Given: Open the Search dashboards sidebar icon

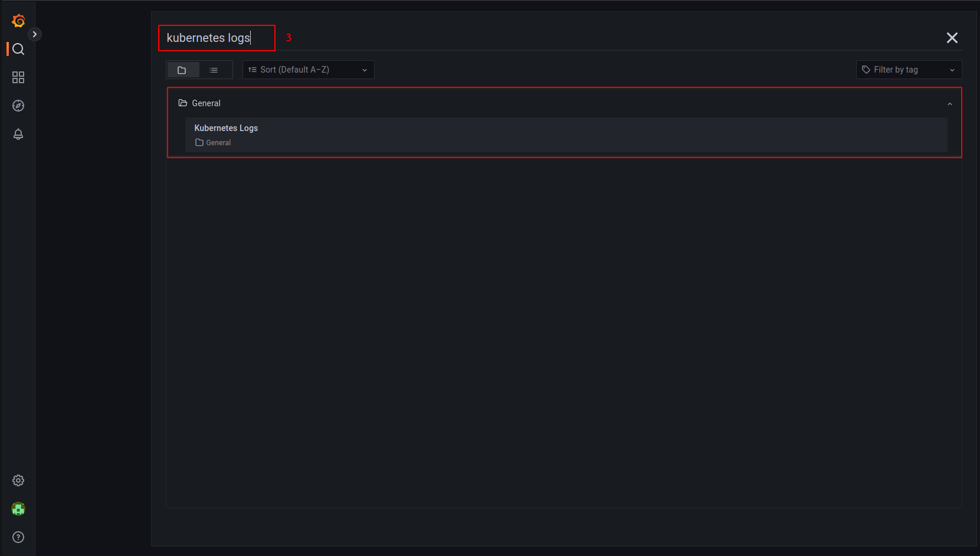Looking at the screenshot, I should point(18,49).
